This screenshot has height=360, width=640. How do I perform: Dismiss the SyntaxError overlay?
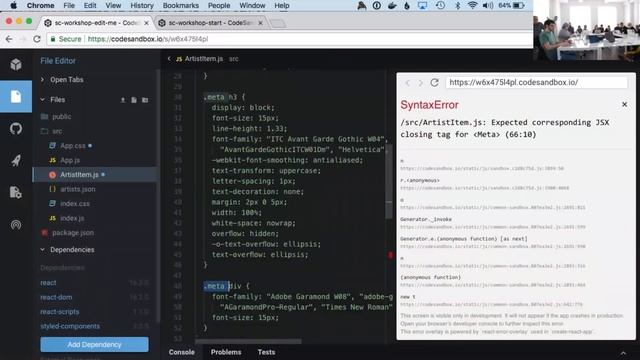point(624,104)
